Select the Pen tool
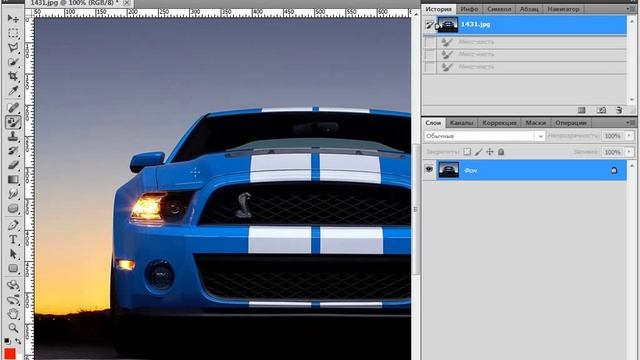 [x=13, y=225]
